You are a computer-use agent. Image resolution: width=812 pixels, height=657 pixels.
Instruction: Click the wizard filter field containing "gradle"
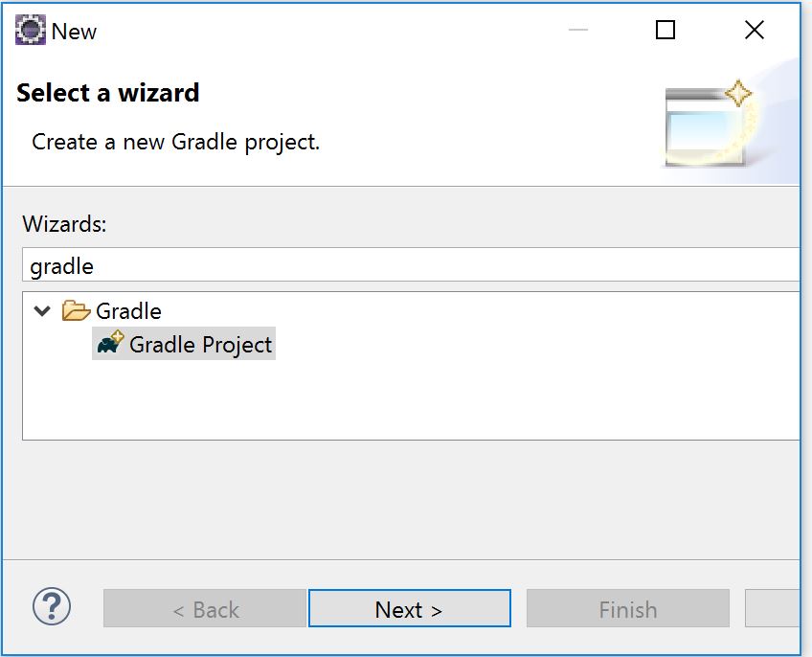pyautogui.click(x=412, y=266)
